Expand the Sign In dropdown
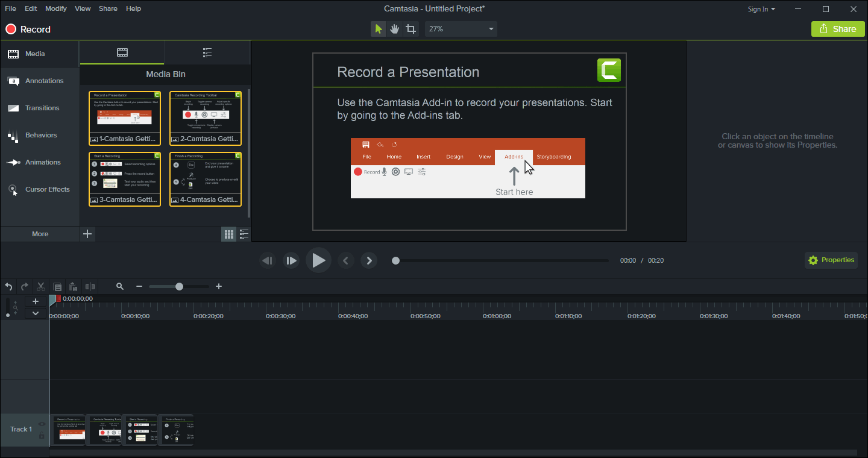The width and height of the screenshot is (868, 458). click(x=762, y=9)
